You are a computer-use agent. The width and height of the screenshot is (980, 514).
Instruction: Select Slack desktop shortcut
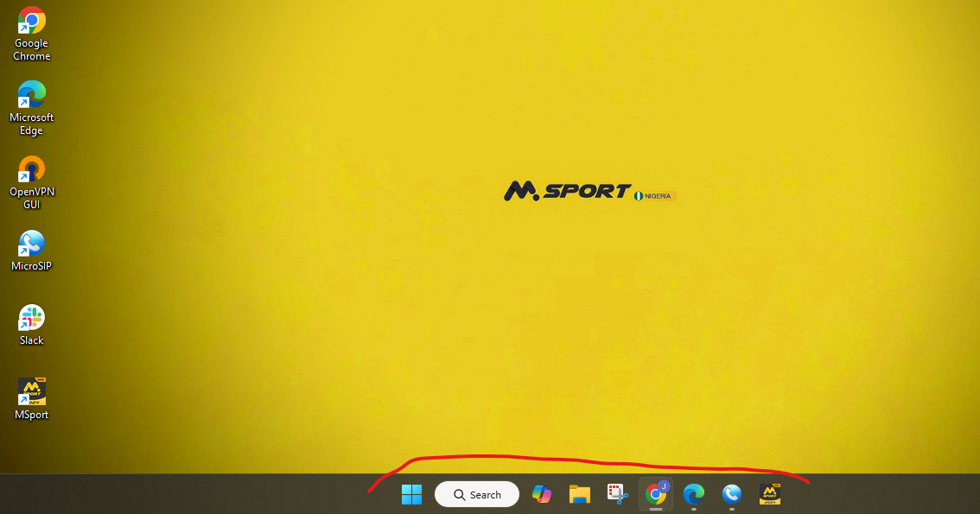31,326
